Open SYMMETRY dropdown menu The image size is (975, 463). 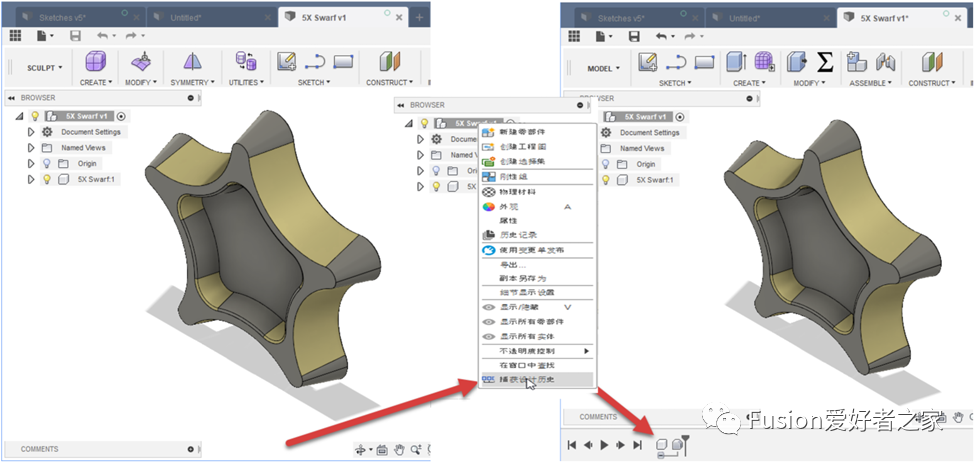(x=192, y=82)
